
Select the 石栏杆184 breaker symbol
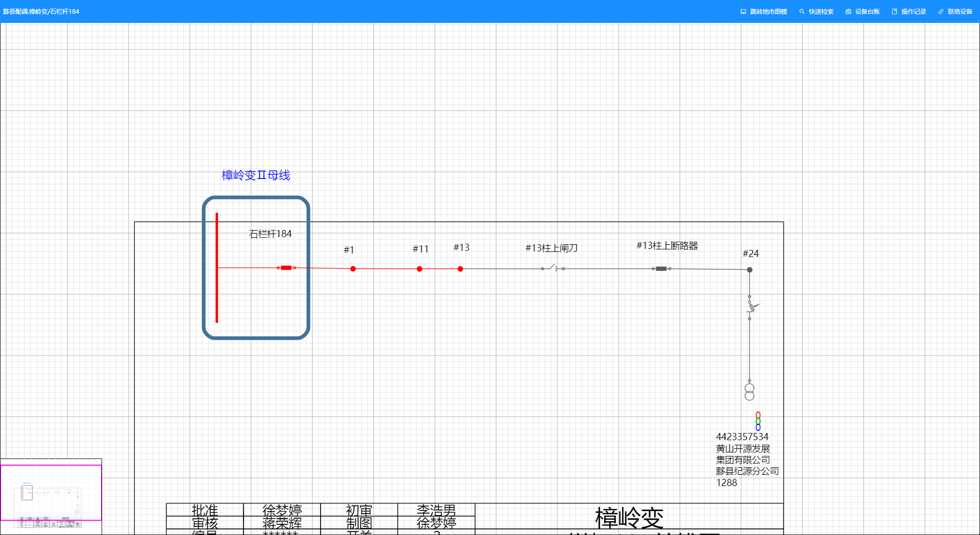(x=286, y=268)
